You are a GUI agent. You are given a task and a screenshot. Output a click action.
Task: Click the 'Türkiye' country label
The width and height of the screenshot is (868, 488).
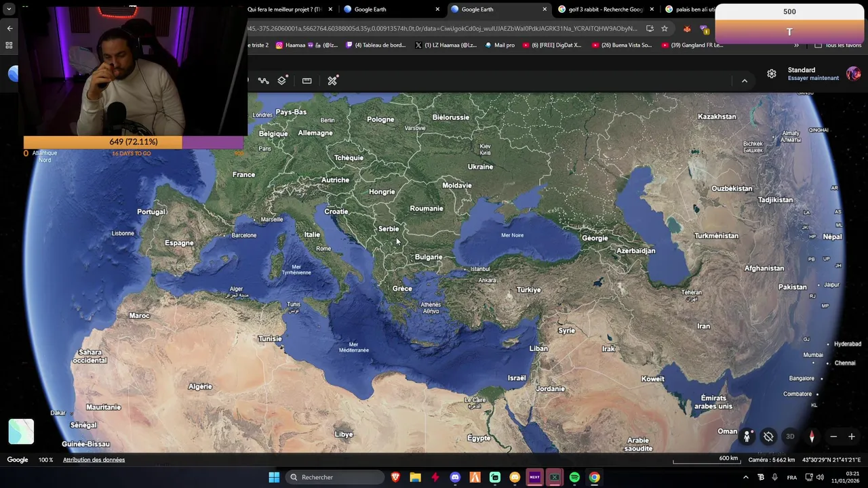(529, 289)
